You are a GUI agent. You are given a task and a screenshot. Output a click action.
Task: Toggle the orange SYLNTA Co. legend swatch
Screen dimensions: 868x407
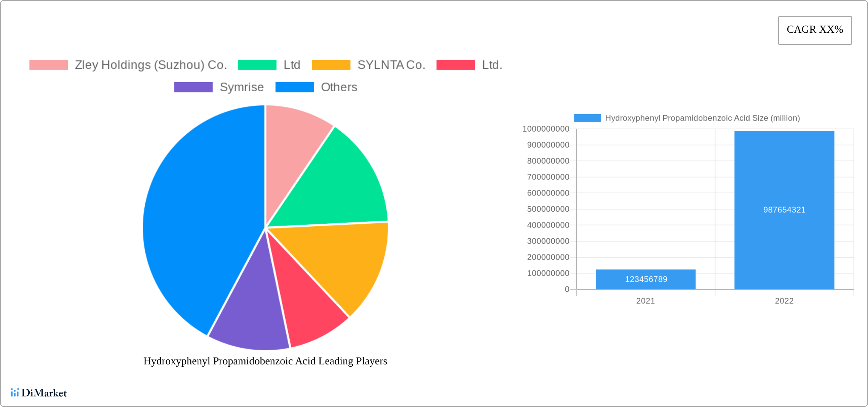[x=331, y=65]
